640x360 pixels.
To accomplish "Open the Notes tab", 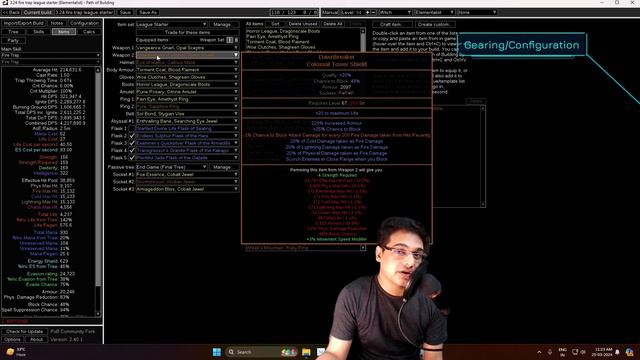I will click(x=57, y=23).
